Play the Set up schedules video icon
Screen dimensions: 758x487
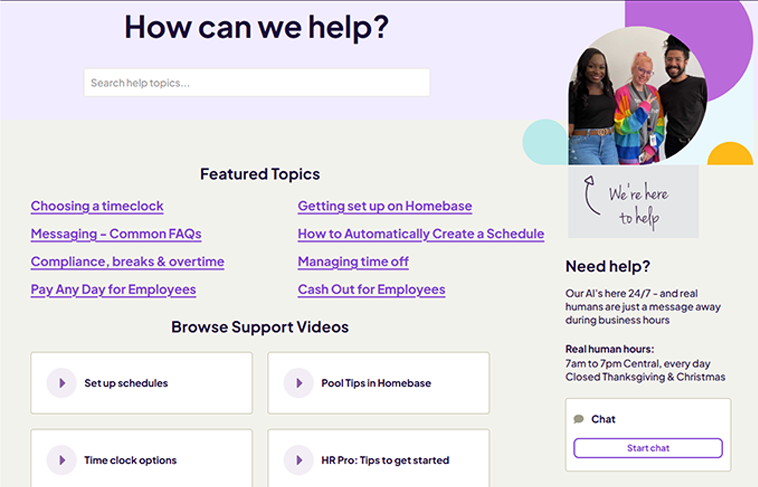pos(61,383)
